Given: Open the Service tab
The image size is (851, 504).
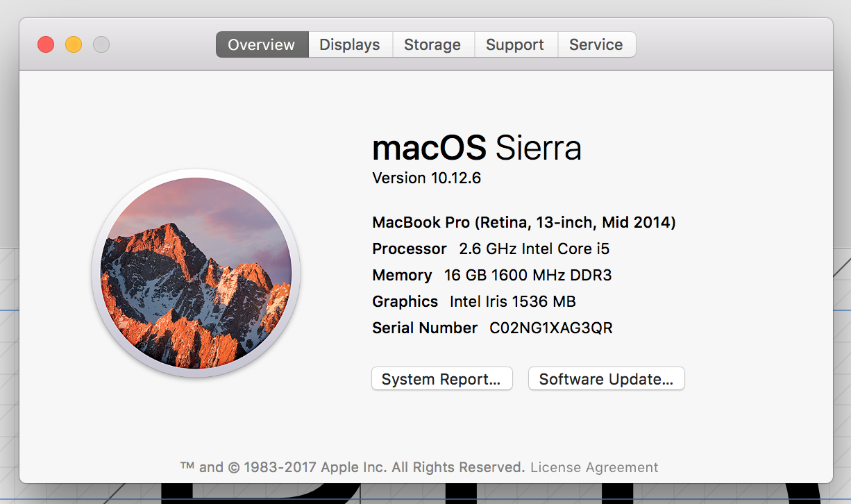Looking at the screenshot, I should pos(596,44).
